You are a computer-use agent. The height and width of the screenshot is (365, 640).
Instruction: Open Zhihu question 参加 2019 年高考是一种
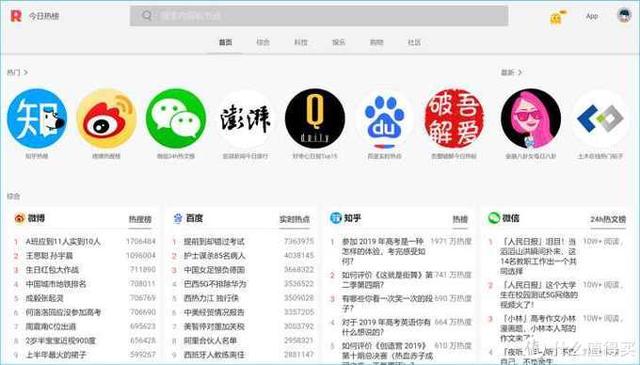point(383,251)
